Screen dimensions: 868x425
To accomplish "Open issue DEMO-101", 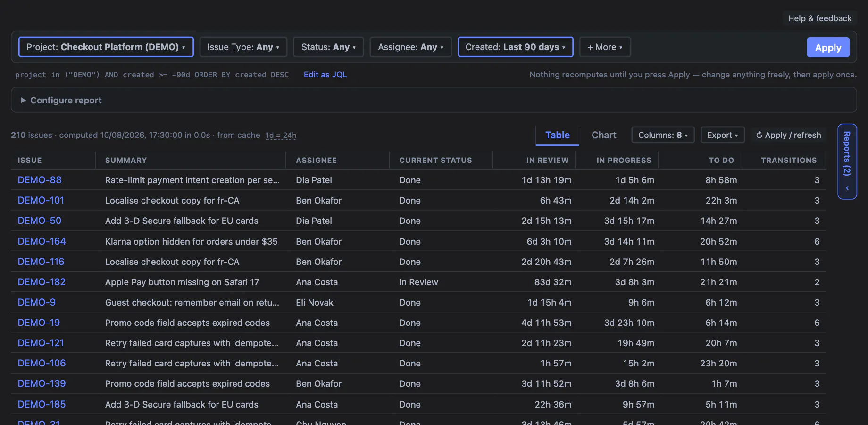I will coord(41,200).
